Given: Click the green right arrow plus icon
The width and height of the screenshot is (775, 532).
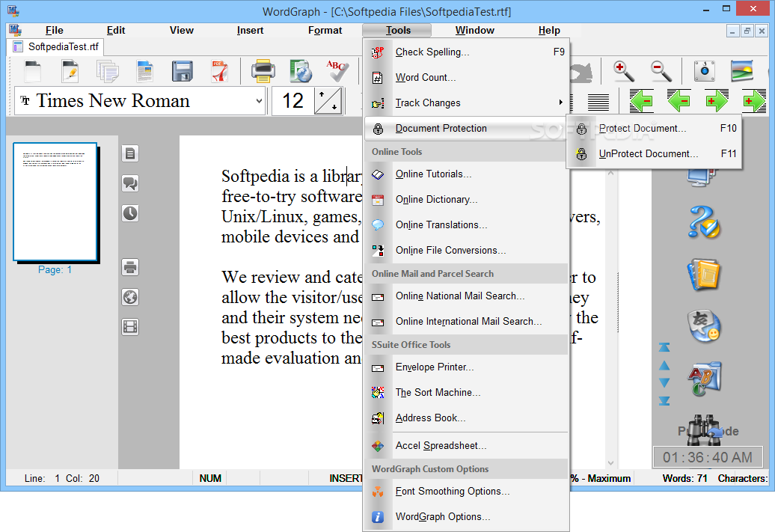Looking at the screenshot, I should coord(717,101).
